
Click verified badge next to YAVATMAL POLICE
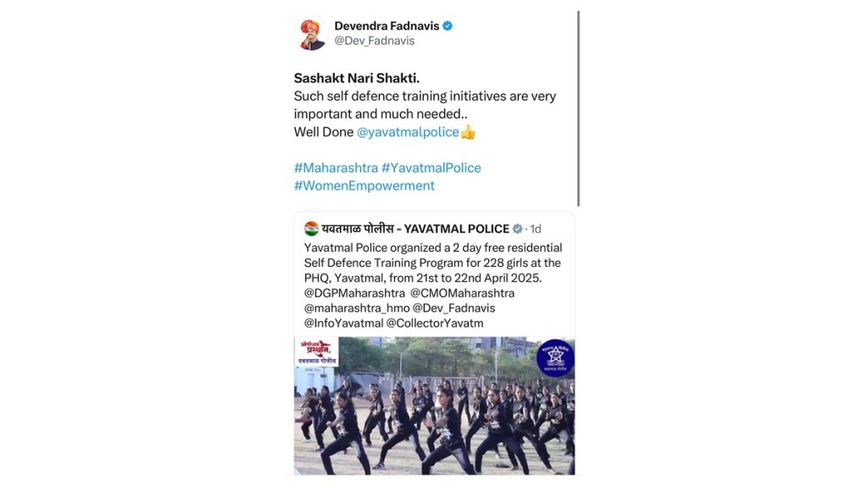point(517,229)
